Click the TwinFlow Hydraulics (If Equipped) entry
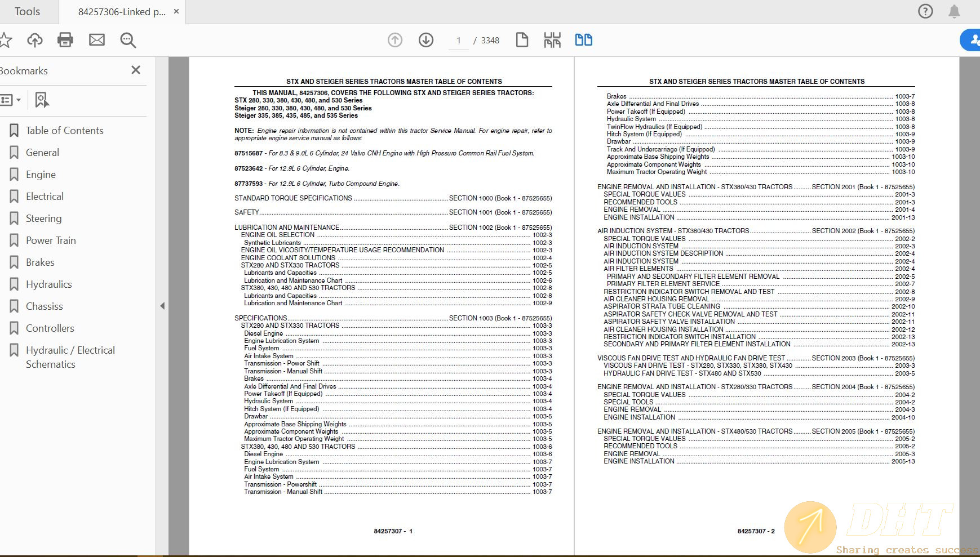The height and width of the screenshot is (557, 980). (x=761, y=127)
